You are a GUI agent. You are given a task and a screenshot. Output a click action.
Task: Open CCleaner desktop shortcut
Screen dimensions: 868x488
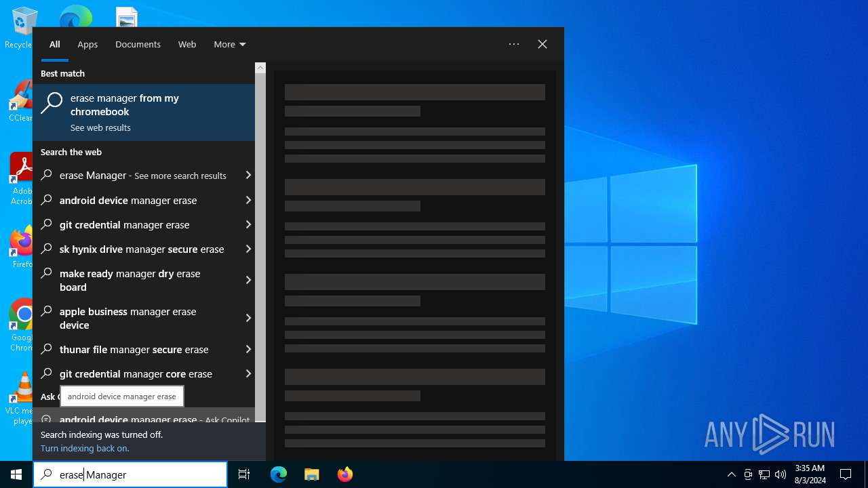coord(20,102)
